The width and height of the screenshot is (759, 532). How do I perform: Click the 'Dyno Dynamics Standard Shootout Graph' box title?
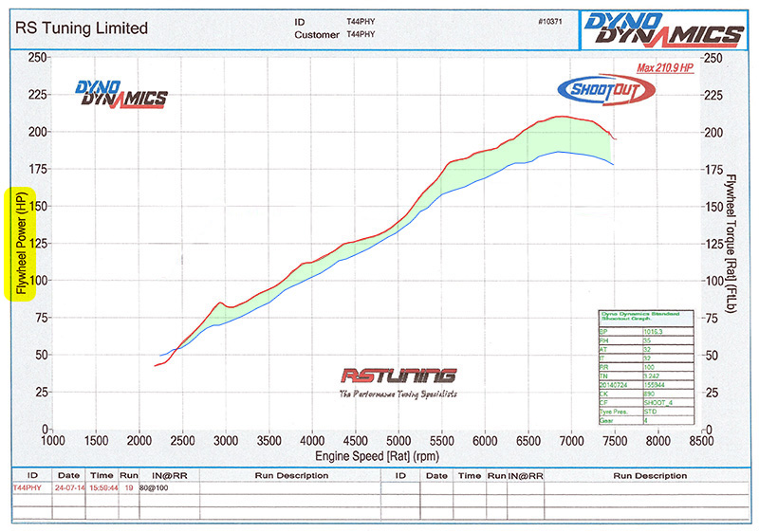[639, 317]
